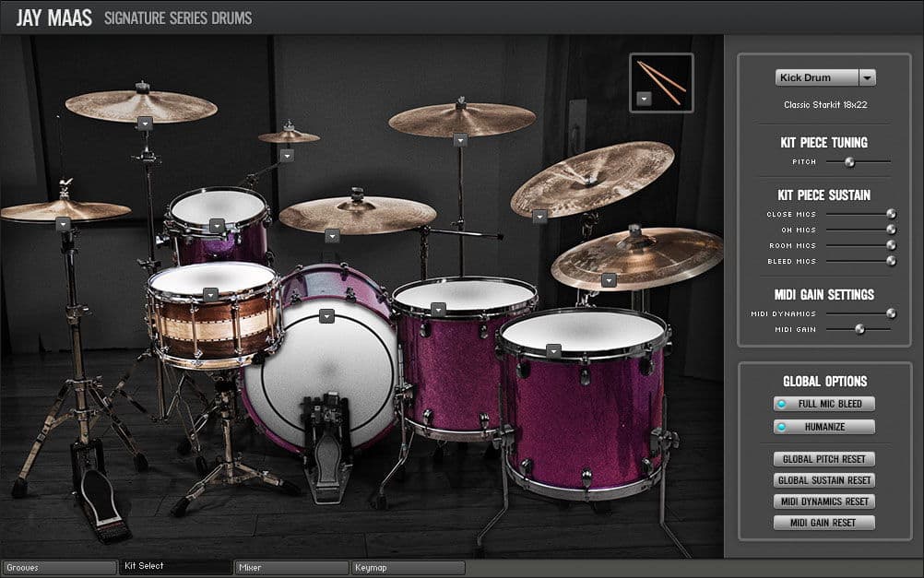Click the hi-hat foot pedal
The image size is (924, 578).
tap(100, 501)
